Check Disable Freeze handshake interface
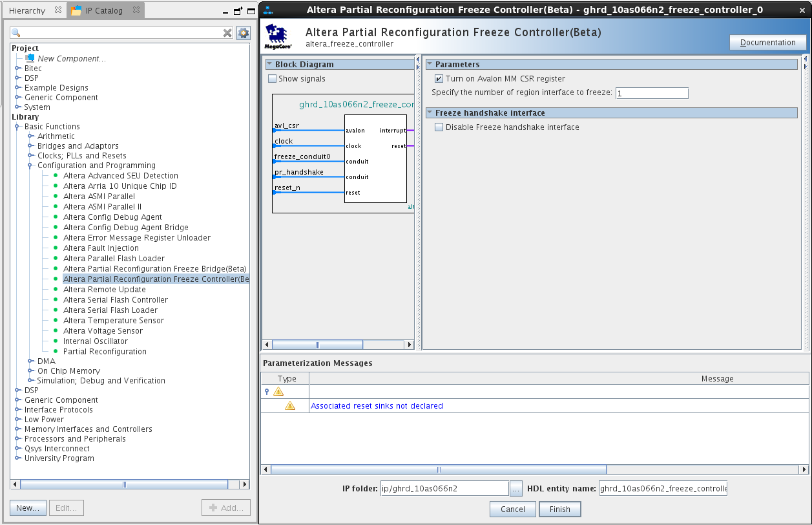Screen dimensions: 812x525 click(439, 127)
